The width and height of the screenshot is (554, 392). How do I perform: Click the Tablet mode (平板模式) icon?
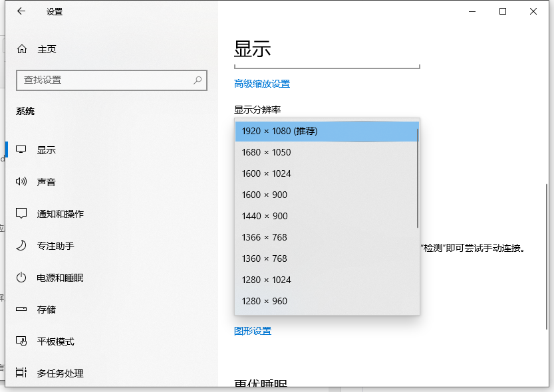coord(21,342)
